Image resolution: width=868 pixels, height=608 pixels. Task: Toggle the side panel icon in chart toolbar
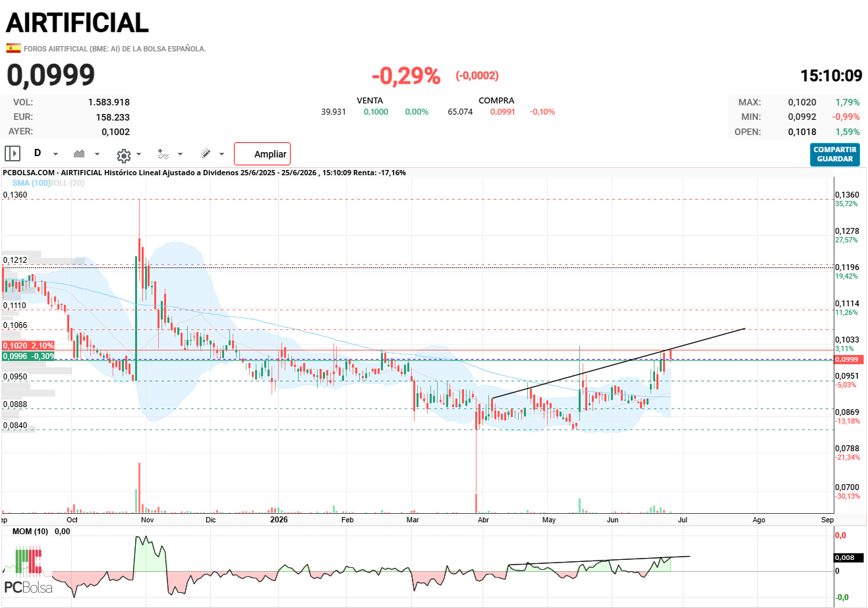pyautogui.click(x=13, y=153)
